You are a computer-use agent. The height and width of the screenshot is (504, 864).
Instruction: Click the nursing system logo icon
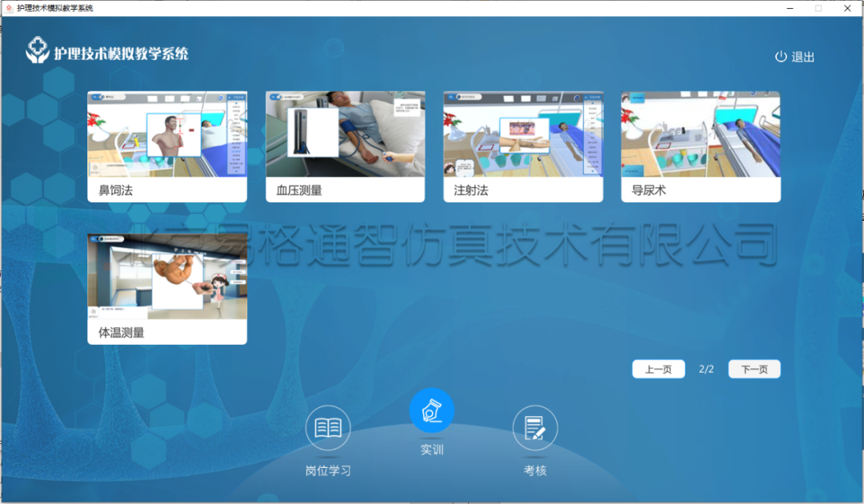pos(38,50)
